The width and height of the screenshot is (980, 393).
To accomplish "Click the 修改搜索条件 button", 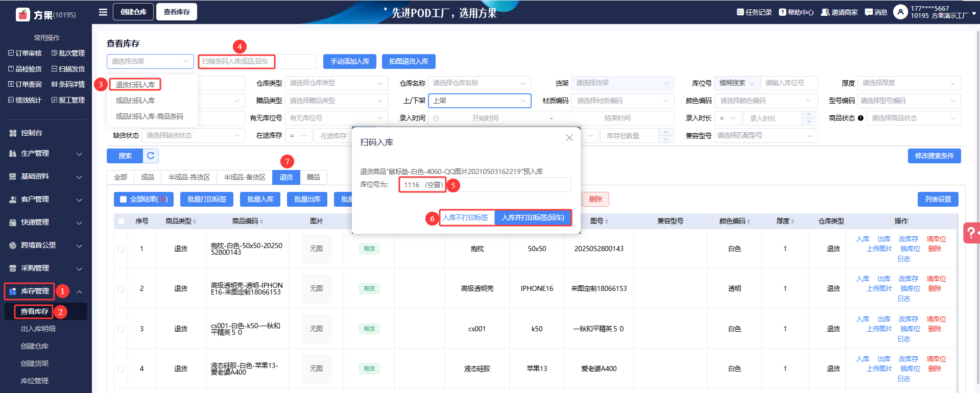I will [934, 156].
